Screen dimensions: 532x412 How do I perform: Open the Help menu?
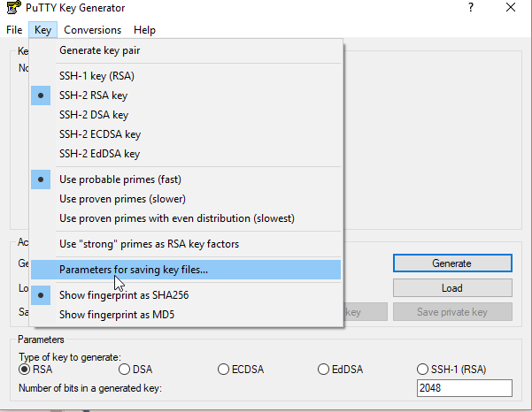(x=144, y=30)
